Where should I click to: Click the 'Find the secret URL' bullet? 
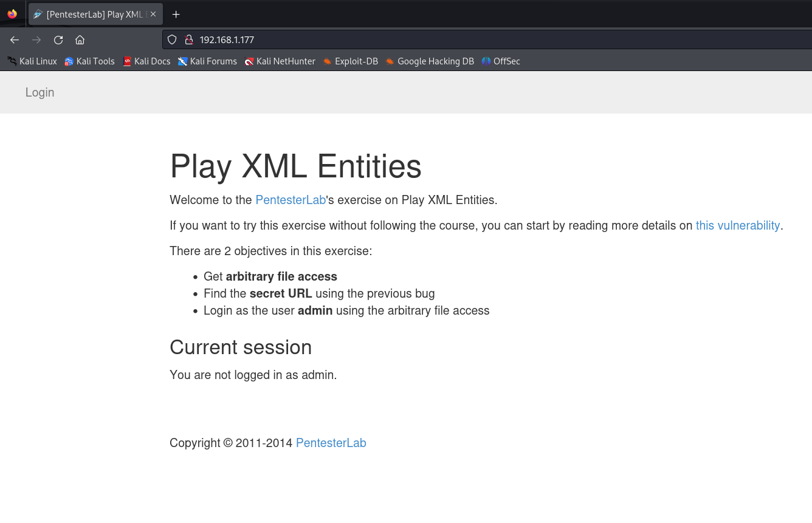(319, 293)
